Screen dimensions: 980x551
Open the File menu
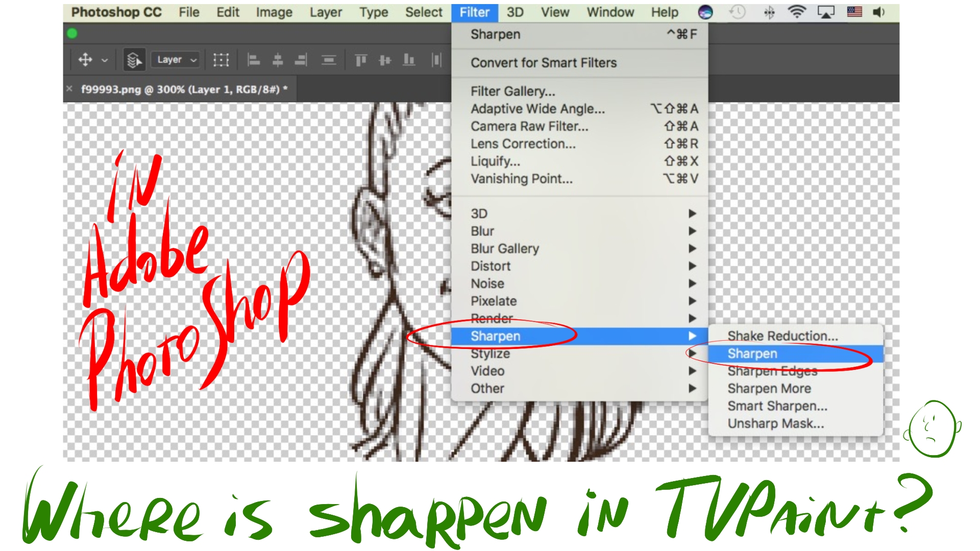coord(189,12)
